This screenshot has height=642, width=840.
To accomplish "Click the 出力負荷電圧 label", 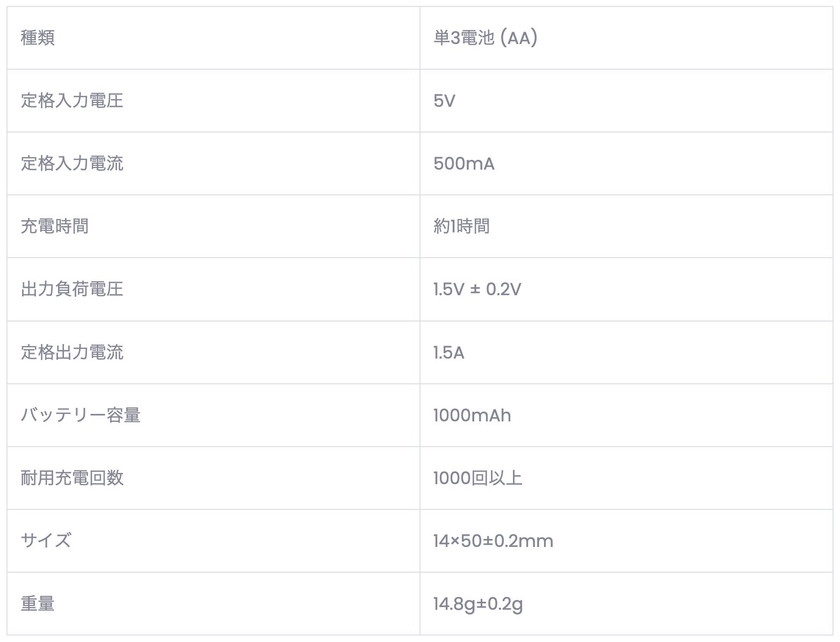I will 72,289.
